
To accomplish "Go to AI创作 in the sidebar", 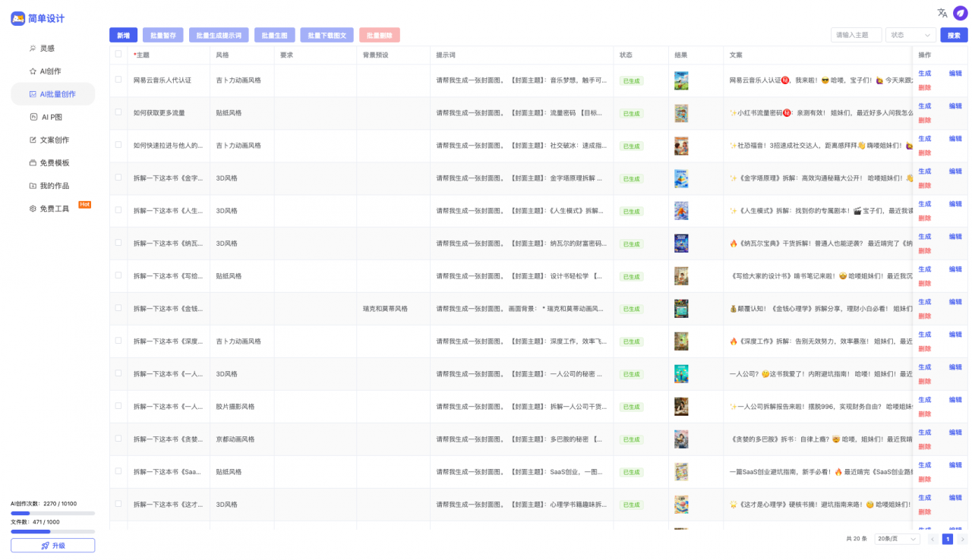I will point(50,71).
